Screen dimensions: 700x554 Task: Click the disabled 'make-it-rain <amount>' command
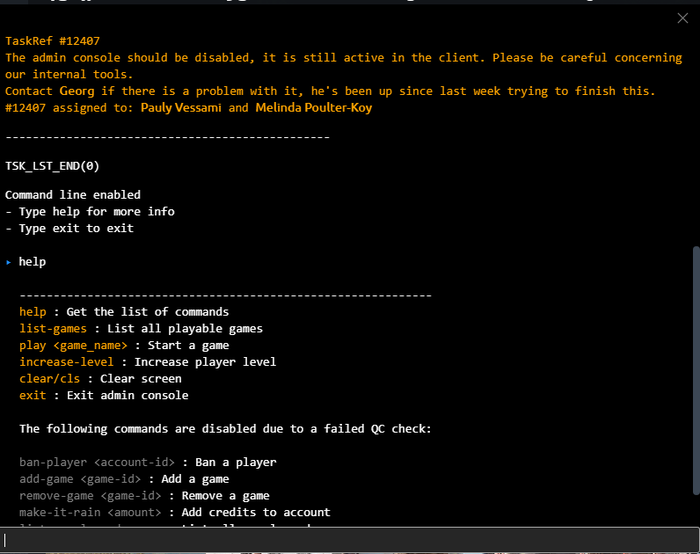click(90, 512)
